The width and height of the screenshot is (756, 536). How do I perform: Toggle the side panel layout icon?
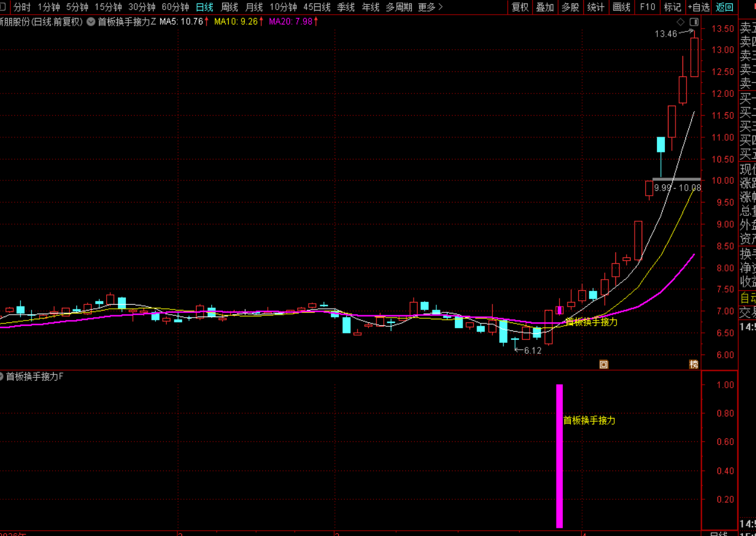click(x=694, y=22)
